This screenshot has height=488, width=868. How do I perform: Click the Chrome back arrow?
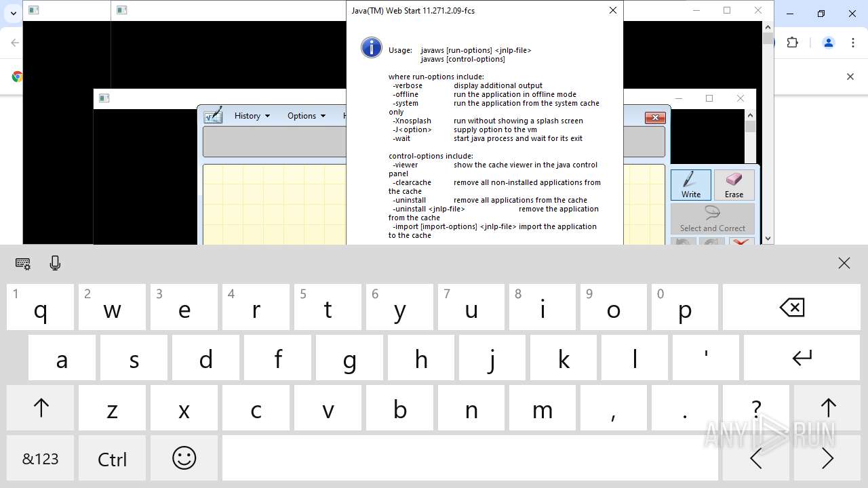pyautogui.click(x=15, y=43)
